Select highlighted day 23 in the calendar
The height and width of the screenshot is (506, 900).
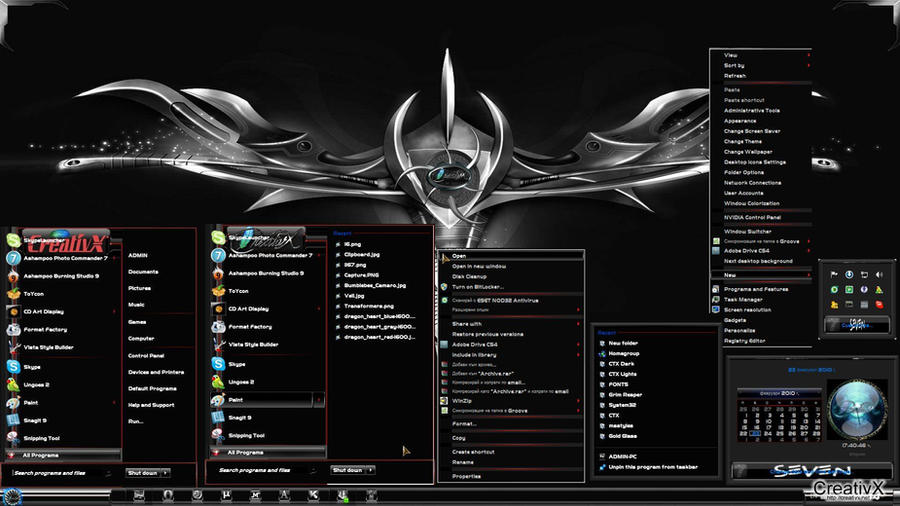point(755,434)
